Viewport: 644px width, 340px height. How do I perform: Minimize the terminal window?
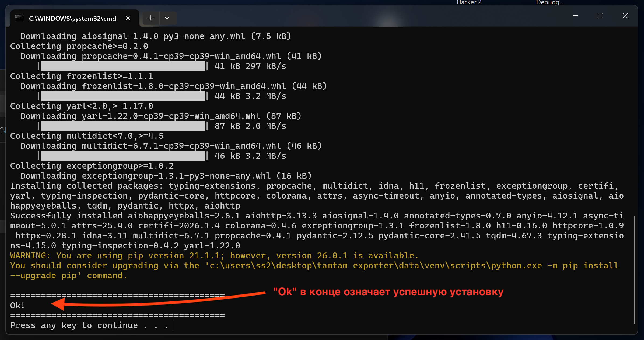tap(576, 16)
